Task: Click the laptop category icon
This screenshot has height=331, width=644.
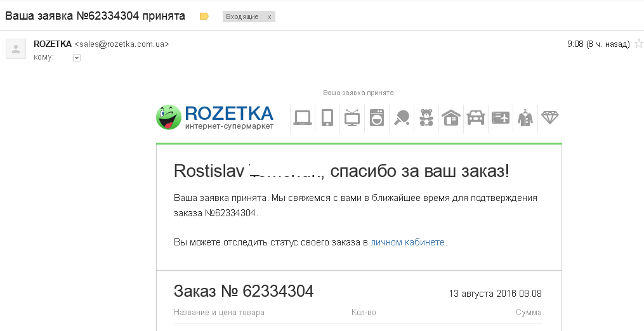Action: pyautogui.click(x=303, y=118)
